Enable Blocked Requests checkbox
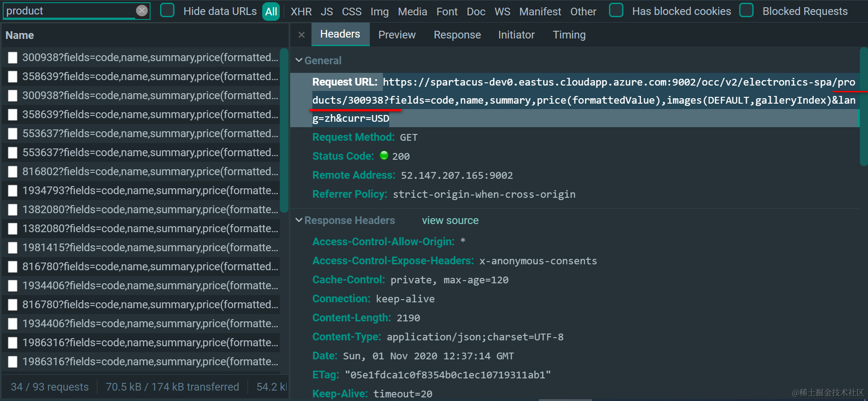This screenshot has height=401, width=868. point(746,10)
